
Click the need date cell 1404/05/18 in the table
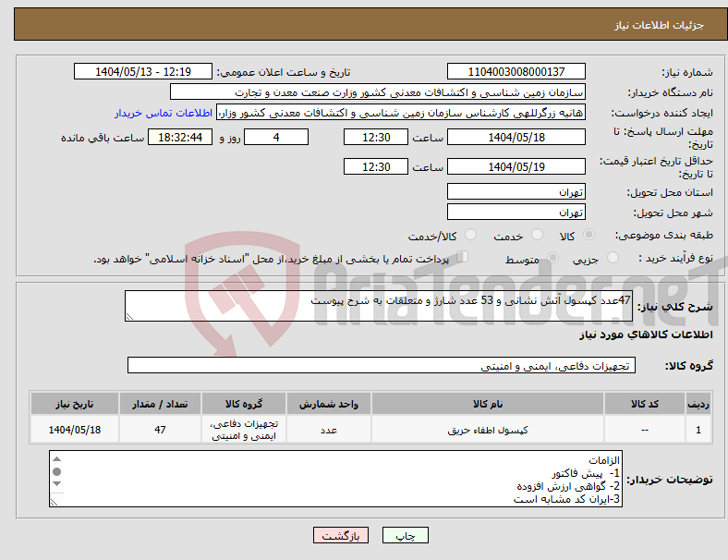[75, 430]
